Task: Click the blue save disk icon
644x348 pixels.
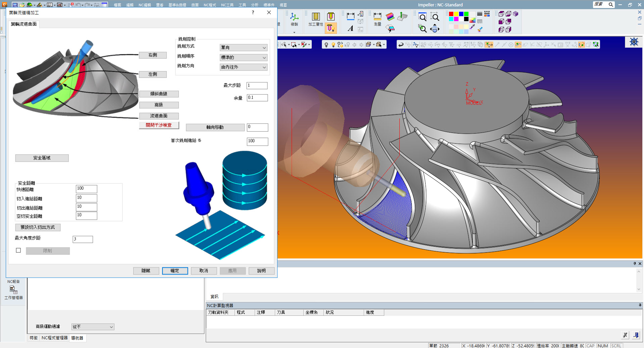Action: coord(14,5)
